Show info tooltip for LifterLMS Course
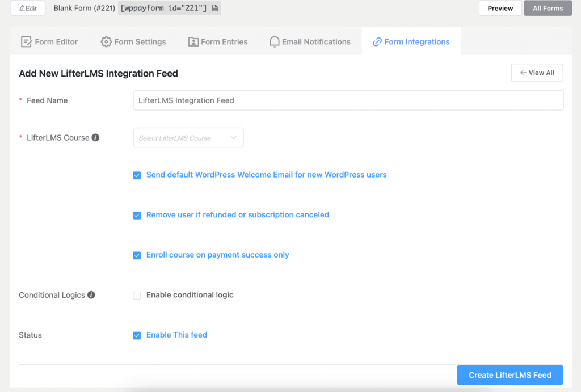The image size is (581, 392). (x=95, y=137)
